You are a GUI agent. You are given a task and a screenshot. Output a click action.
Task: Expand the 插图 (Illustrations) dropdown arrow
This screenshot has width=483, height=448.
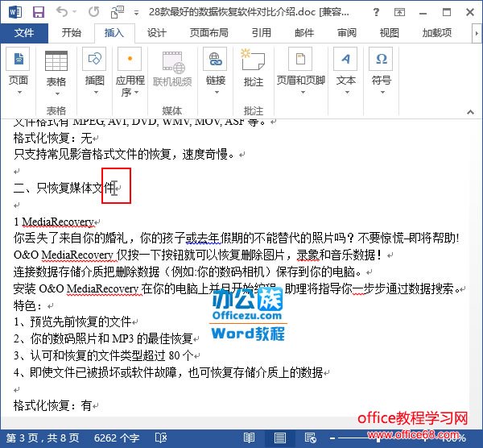pos(96,93)
